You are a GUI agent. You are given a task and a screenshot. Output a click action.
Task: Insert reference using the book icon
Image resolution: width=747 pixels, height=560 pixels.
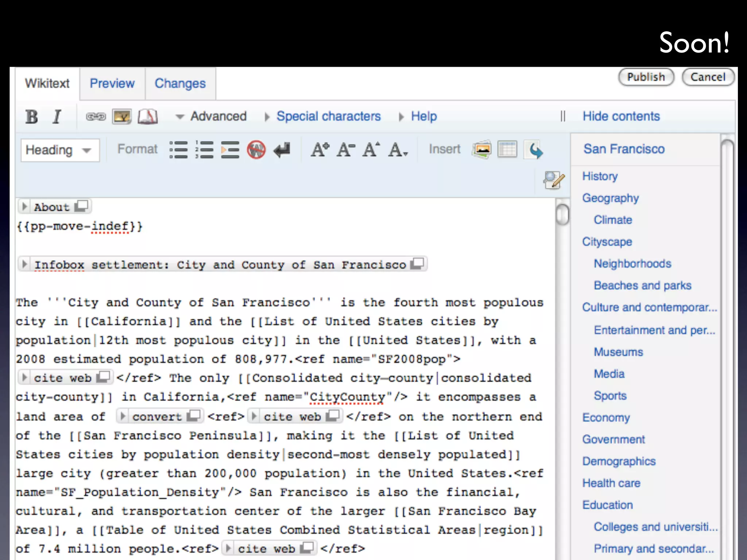148,117
